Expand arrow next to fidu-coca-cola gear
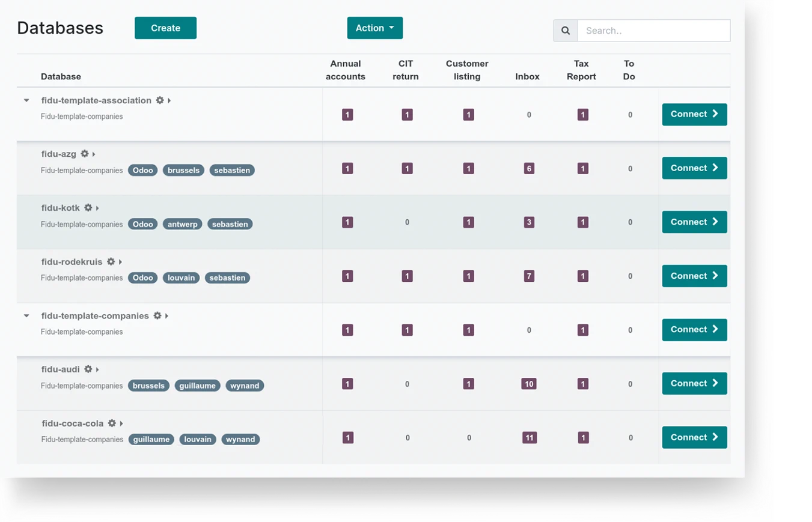 click(x=121, y=423)
